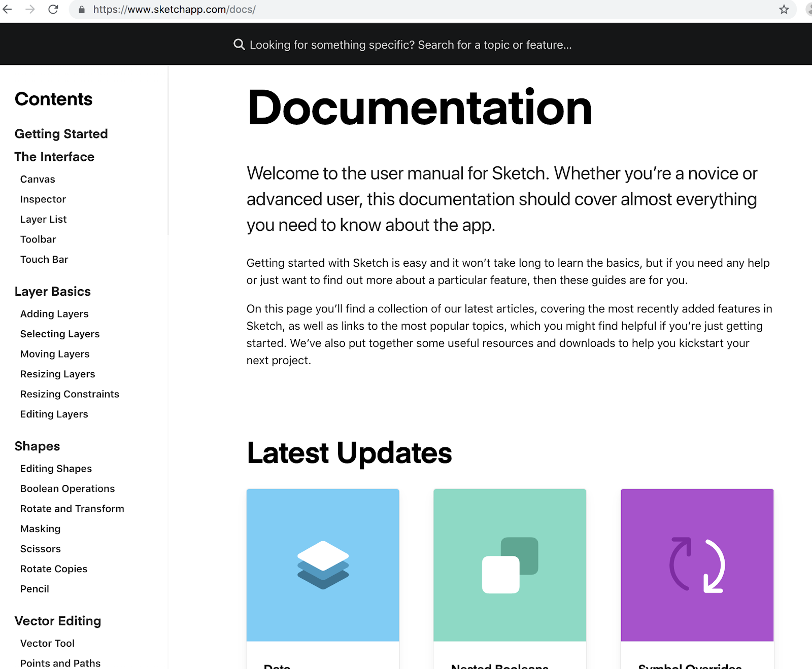Open the Shapes section heading
The height and width of the screenshot is (669, 812).
(x=37, y=446)
